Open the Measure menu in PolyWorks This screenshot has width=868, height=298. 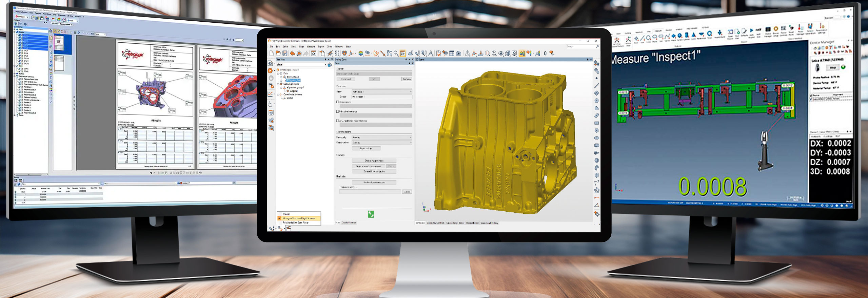(311, 46)
